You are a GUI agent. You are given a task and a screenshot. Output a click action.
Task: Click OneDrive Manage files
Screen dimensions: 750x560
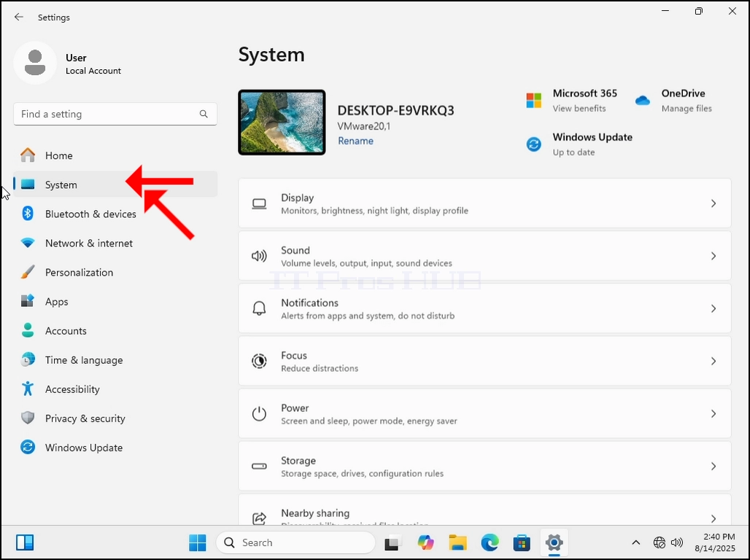tap(687, 109)
